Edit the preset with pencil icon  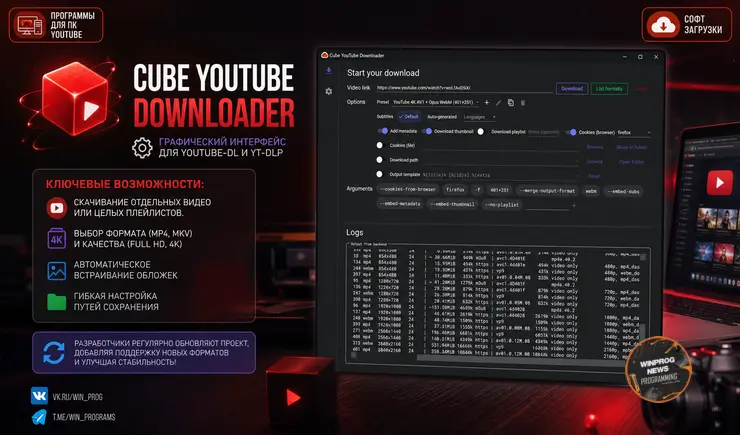(x=498, y=102)
